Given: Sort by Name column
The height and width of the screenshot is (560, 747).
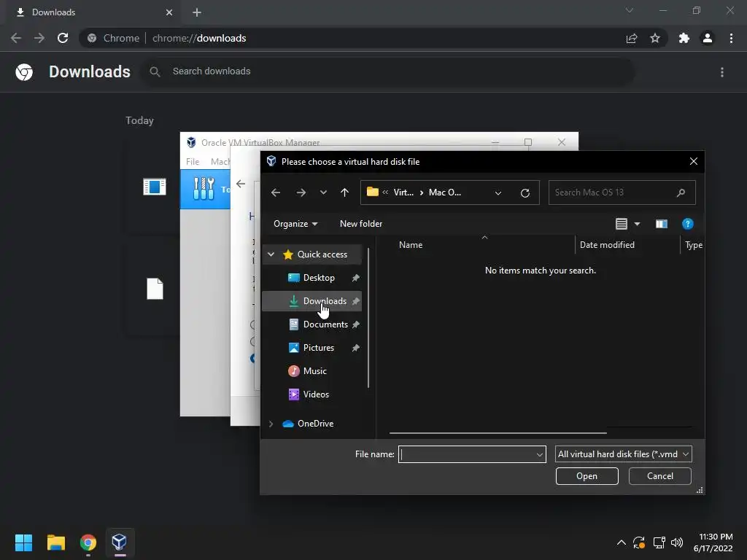Looking at the screenshot, I should [411, 245].
